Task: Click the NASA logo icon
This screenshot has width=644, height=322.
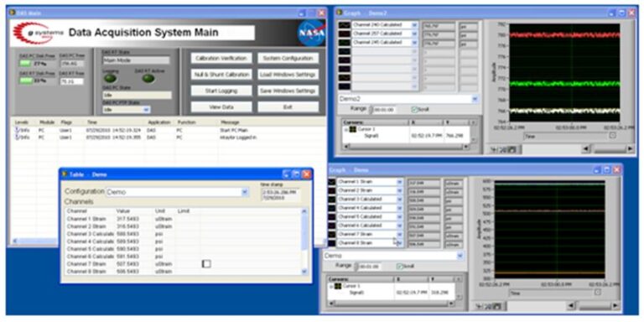Action: click(311, 33)
